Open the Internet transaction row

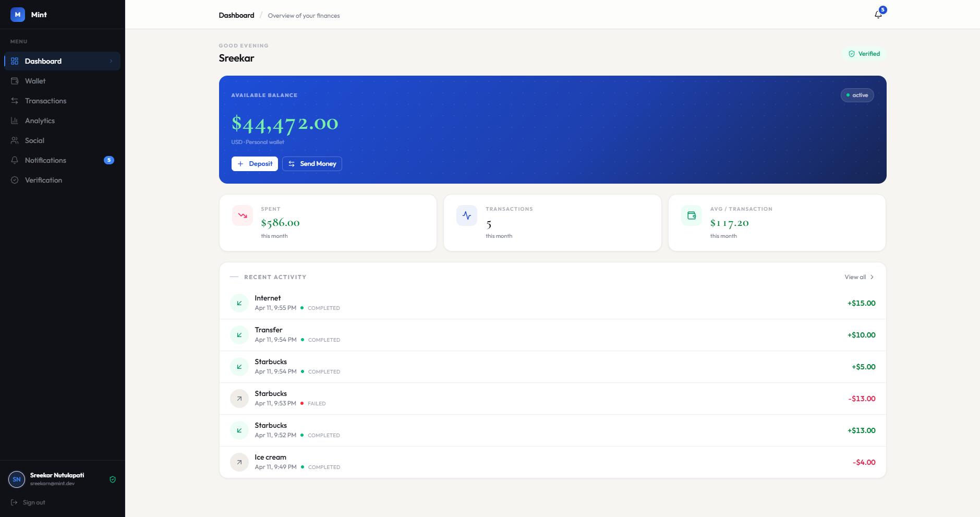[x=553, y=303]
